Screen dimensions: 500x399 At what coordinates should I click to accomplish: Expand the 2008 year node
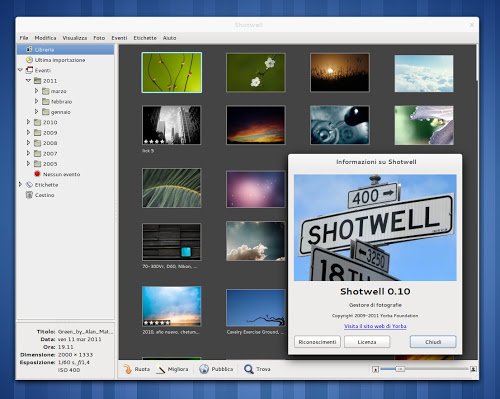point(28,142)
